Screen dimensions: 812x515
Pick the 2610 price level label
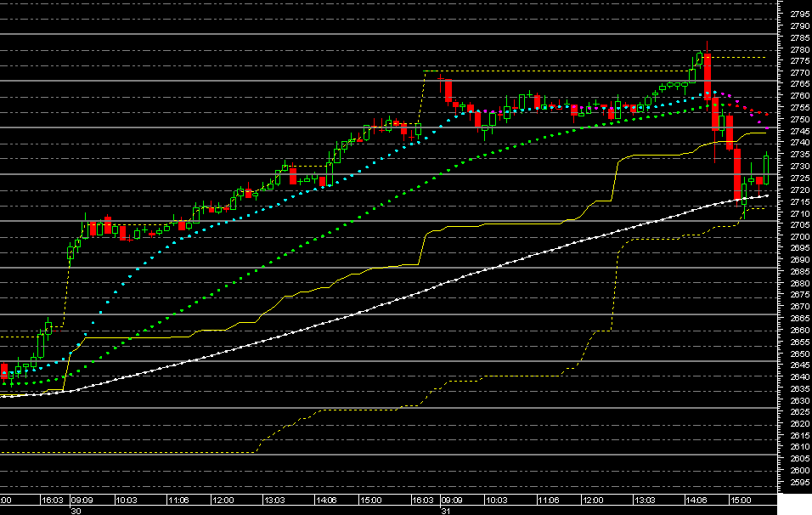tap(800, 447)
